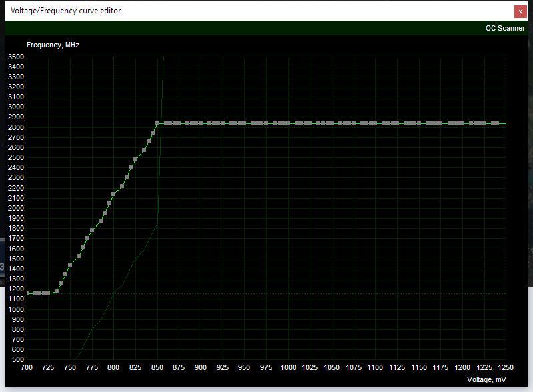Click the 1250 voltage axis label
533x392 pixels.
point(506,367)
